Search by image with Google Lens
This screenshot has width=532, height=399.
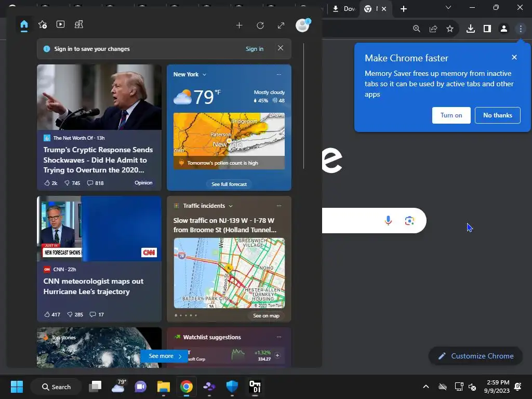pos(409,220)
